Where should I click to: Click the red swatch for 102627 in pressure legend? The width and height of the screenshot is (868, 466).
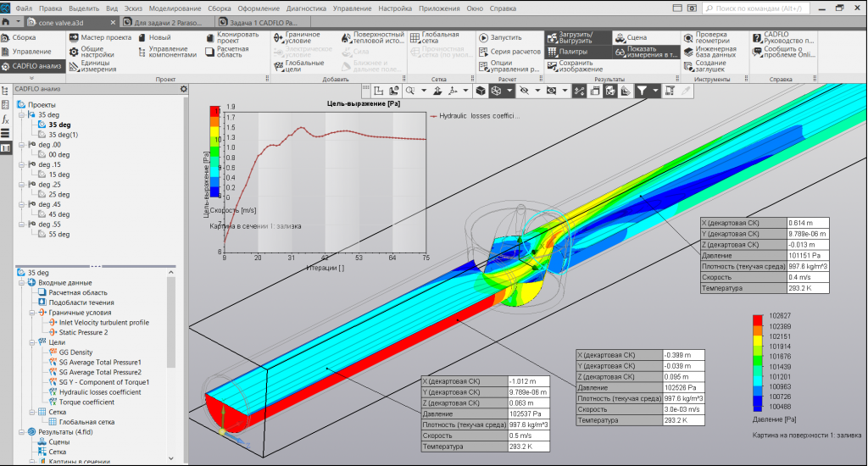click(758, 320)
